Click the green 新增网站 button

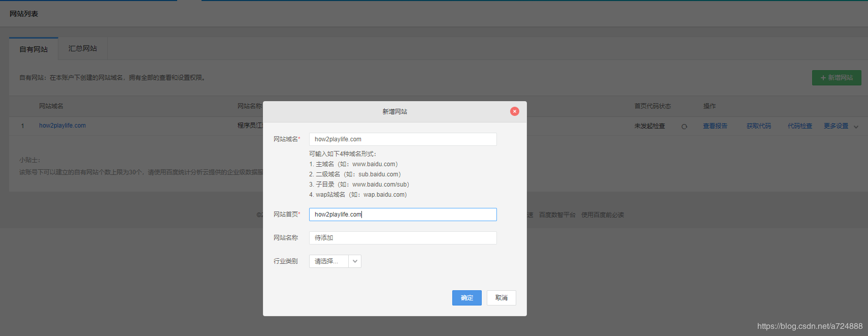tap(837, 78)
